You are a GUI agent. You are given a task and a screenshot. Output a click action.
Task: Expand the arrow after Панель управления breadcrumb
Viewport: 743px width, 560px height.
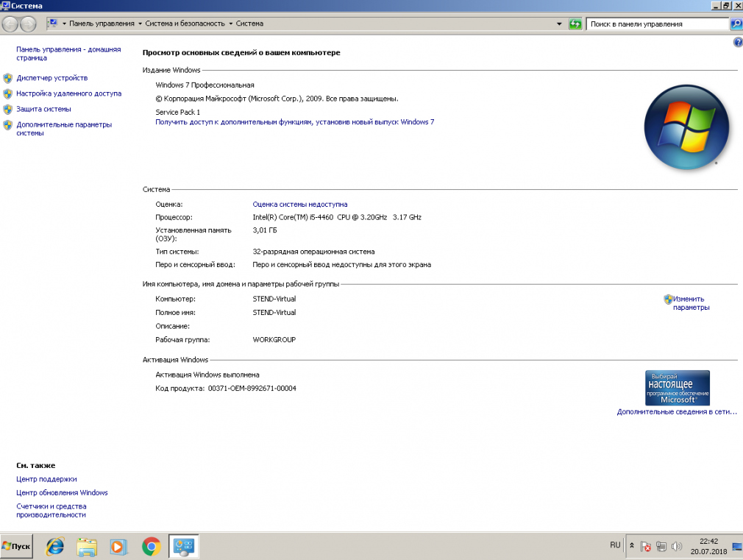[x=141, y=24]
